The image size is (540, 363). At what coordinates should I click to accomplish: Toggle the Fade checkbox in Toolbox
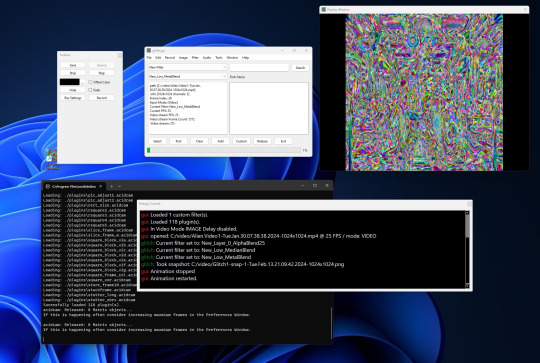(x=90, y=90)
